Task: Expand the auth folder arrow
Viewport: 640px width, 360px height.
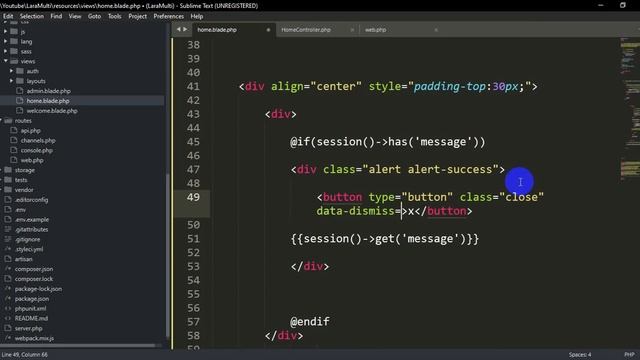Action: point(11,71)
